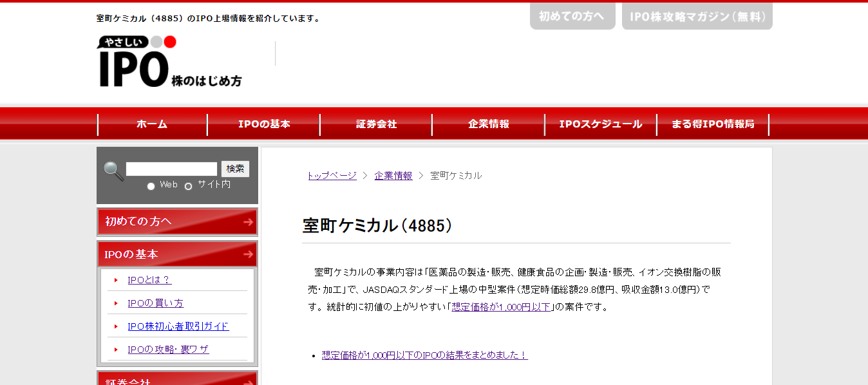Open the 想定価格が1,000円以下 inline link
Screen dimensions: 868x385
click(502, 307)
